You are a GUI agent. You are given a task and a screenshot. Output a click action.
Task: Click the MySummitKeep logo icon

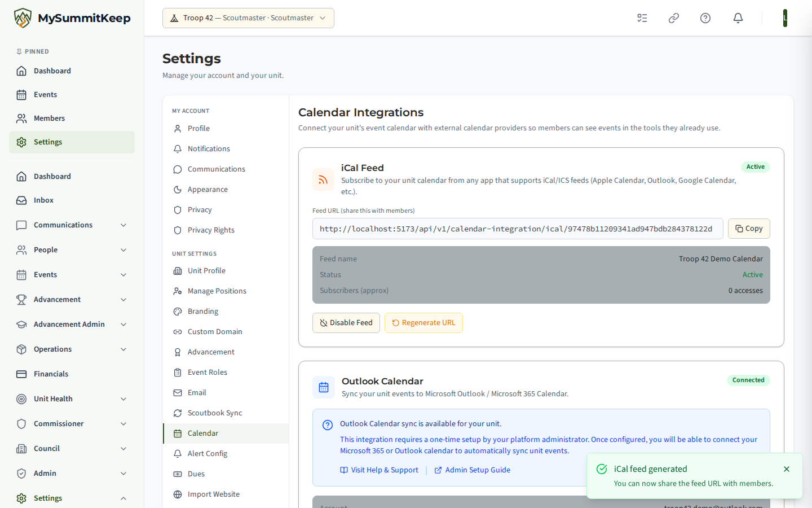click(x=23, y=18)
